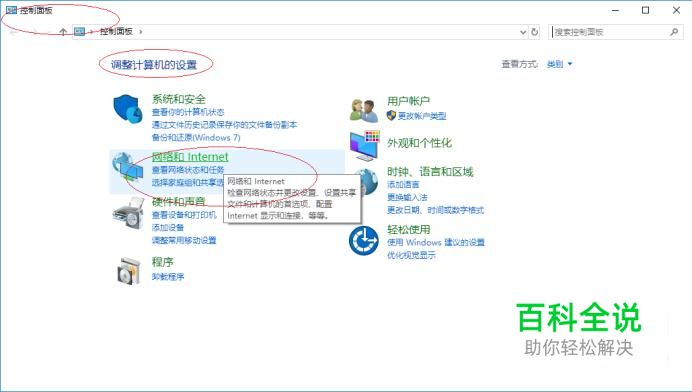Click 添加语言 link
692x392 pixels.
coord(403,185)
